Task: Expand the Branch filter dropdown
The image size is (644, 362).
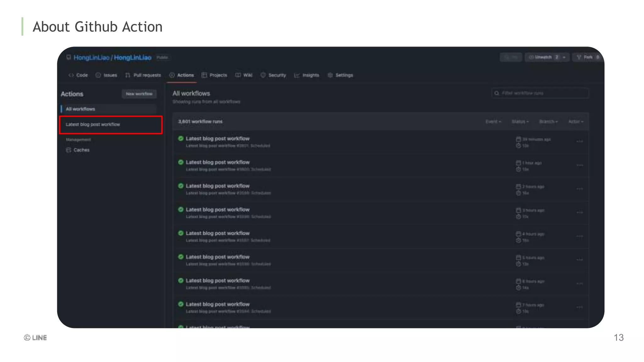Action: [x=548, y=122]
